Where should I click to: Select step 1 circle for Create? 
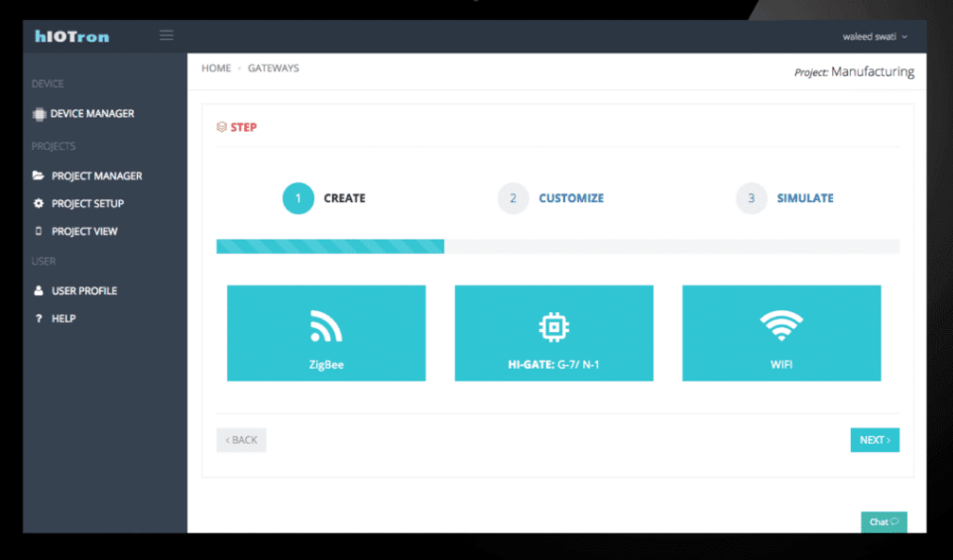coord(298,198)
